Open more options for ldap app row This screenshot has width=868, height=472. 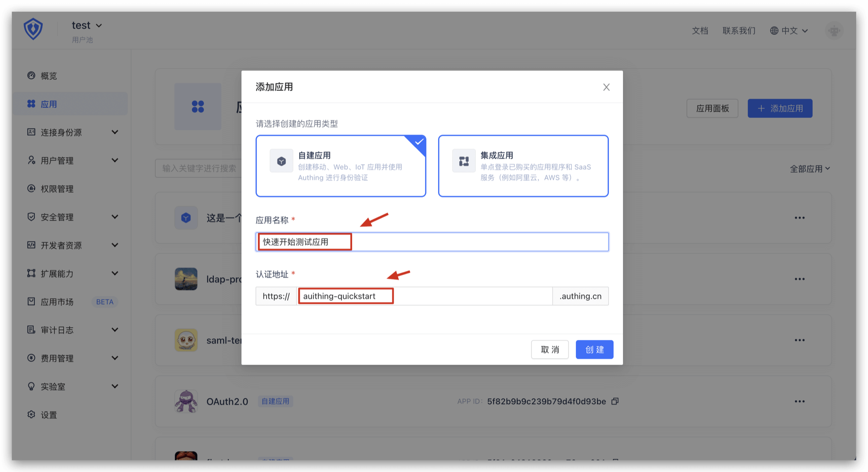click(799, 279)
